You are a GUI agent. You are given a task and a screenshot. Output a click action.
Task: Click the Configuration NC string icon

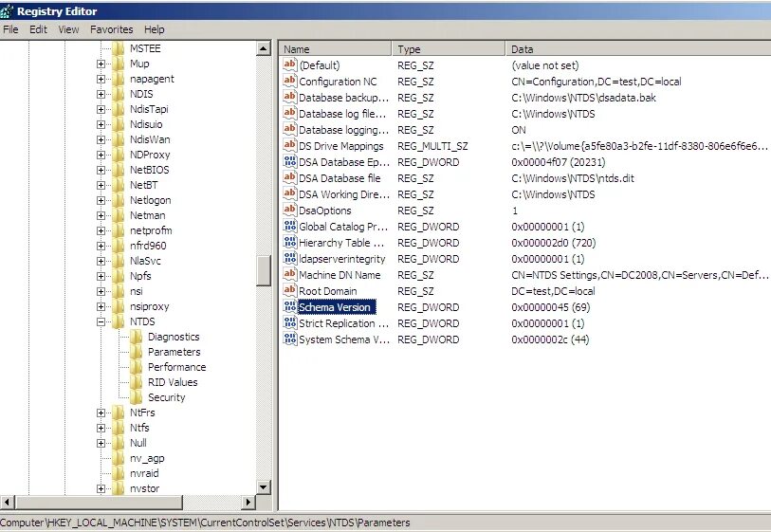290,82
